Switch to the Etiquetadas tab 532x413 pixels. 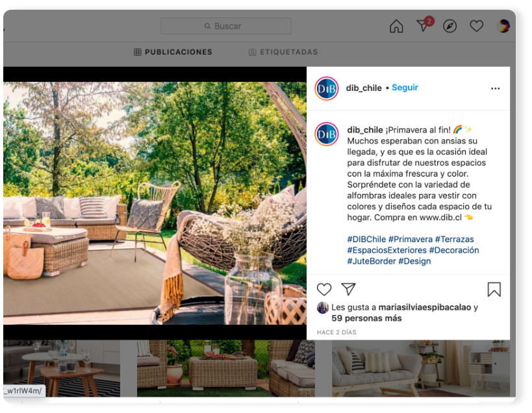[x=283, y=52]
